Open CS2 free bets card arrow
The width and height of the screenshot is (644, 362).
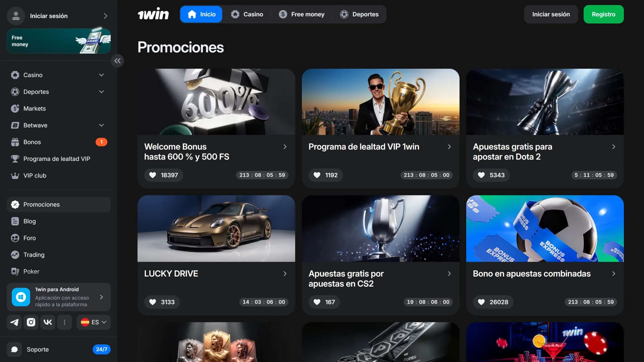click(x=449, y=274)
